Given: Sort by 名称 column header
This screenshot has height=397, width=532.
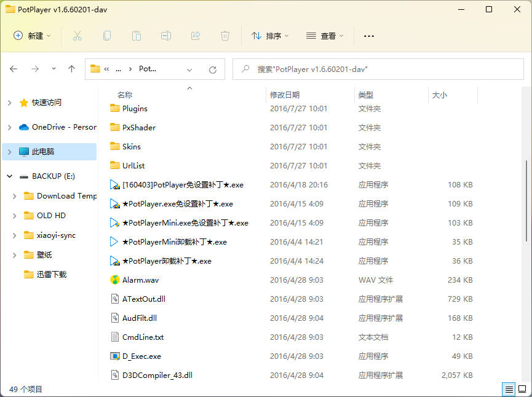Looking at the screenshot, I should click(x=124, y=95).
